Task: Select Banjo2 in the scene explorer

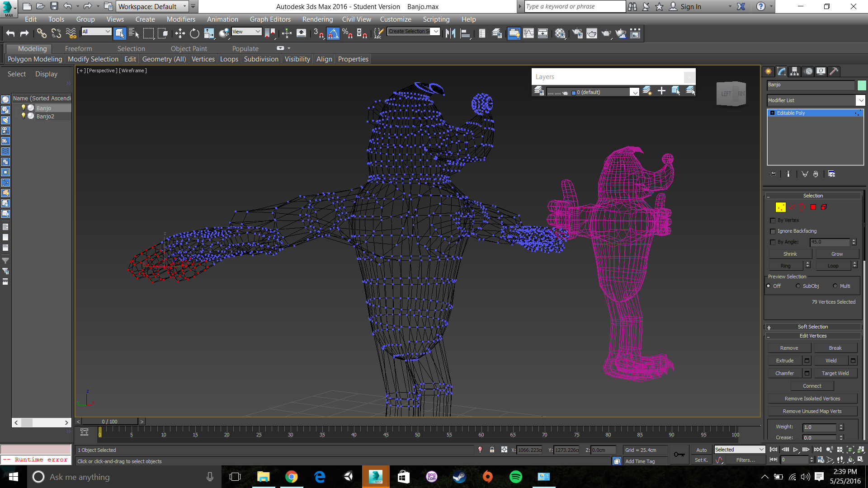Action: click(x=45, y=117)
